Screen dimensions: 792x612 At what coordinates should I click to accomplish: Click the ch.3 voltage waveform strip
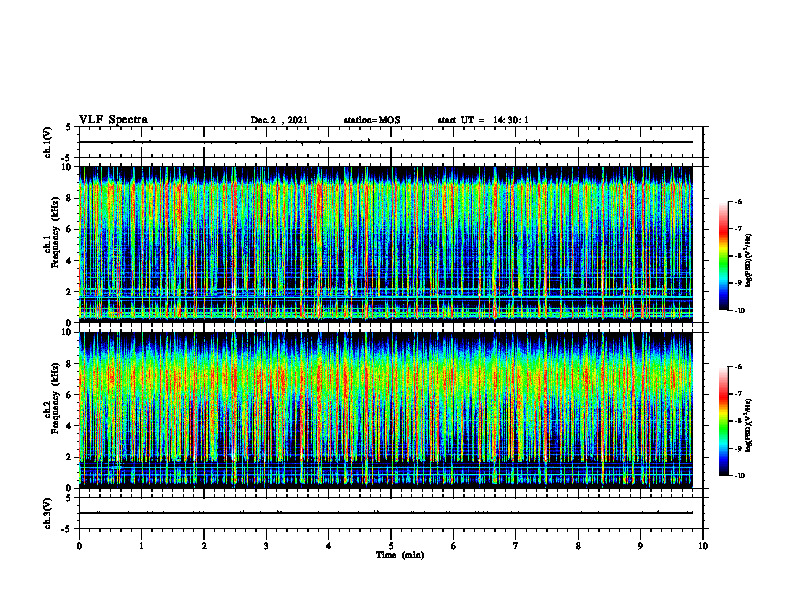391,513
